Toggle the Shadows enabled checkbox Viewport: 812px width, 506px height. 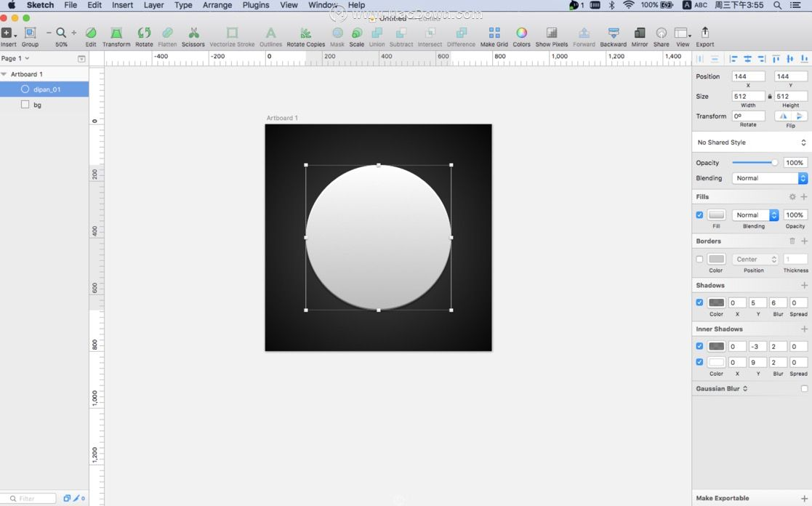click(x=699, y=302)
